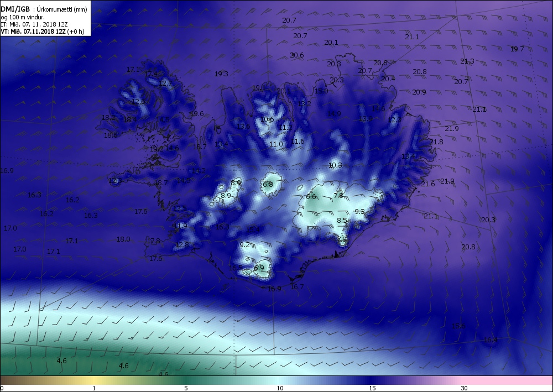Viewport: 553px width, 392px height.
Task: Click the 12.7 value on the map
Action: click(165, 83)
